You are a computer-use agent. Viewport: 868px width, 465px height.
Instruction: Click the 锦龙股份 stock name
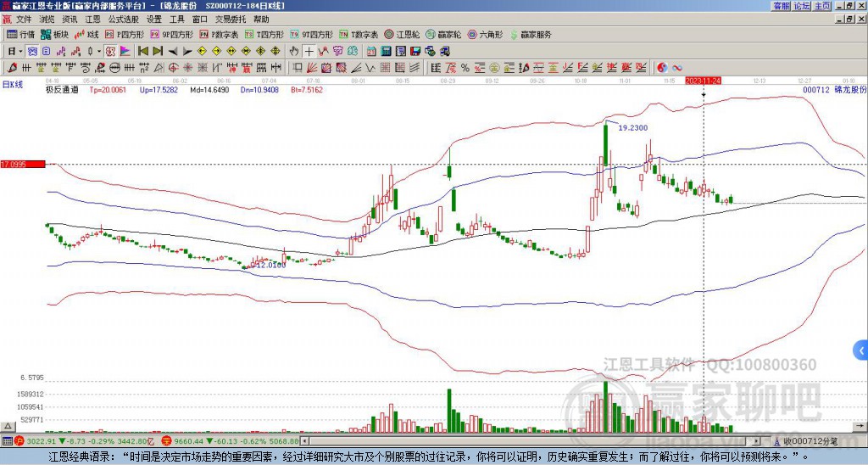tap(849, 89)
